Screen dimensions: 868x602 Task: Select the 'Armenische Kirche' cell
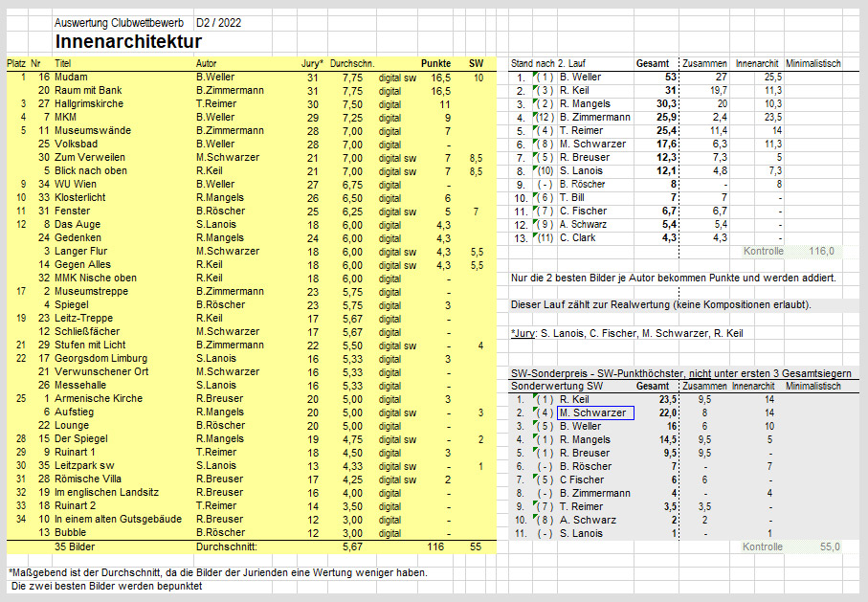click(99, 398)
